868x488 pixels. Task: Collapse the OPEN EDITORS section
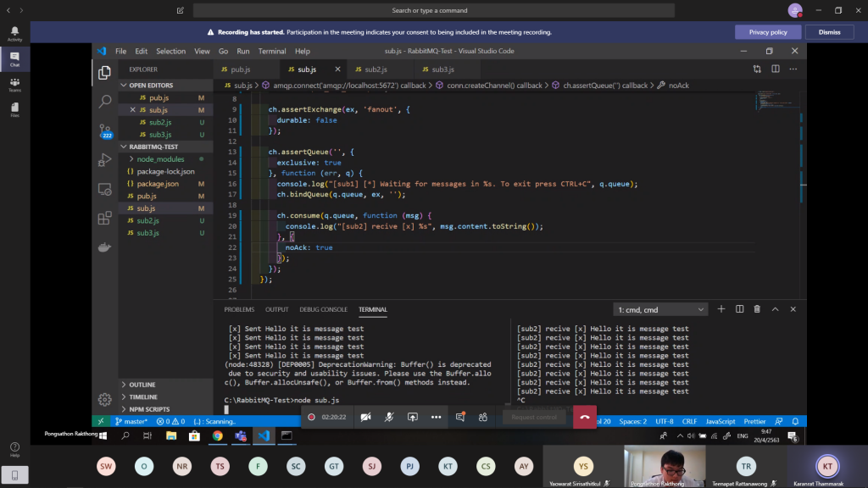click(x=151, y=86)
